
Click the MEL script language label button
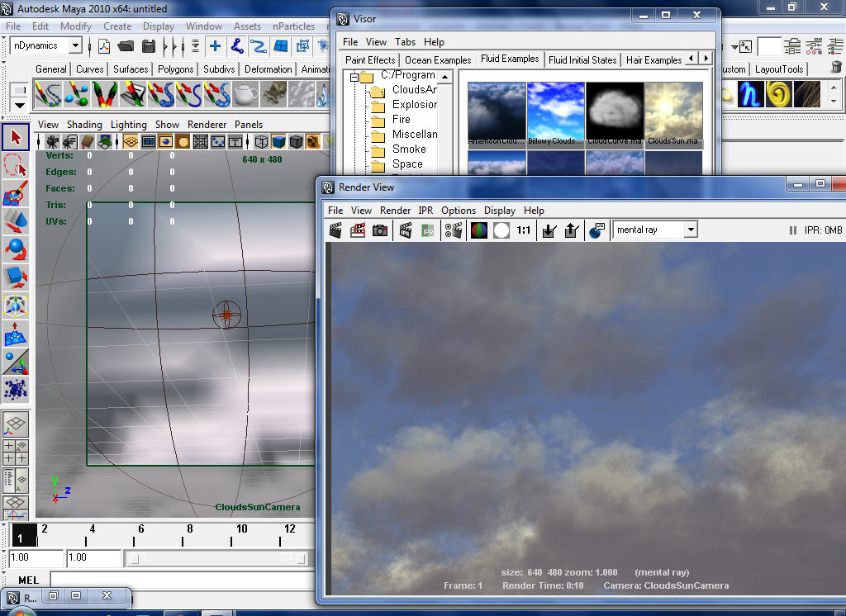click(x=29, y=580)
